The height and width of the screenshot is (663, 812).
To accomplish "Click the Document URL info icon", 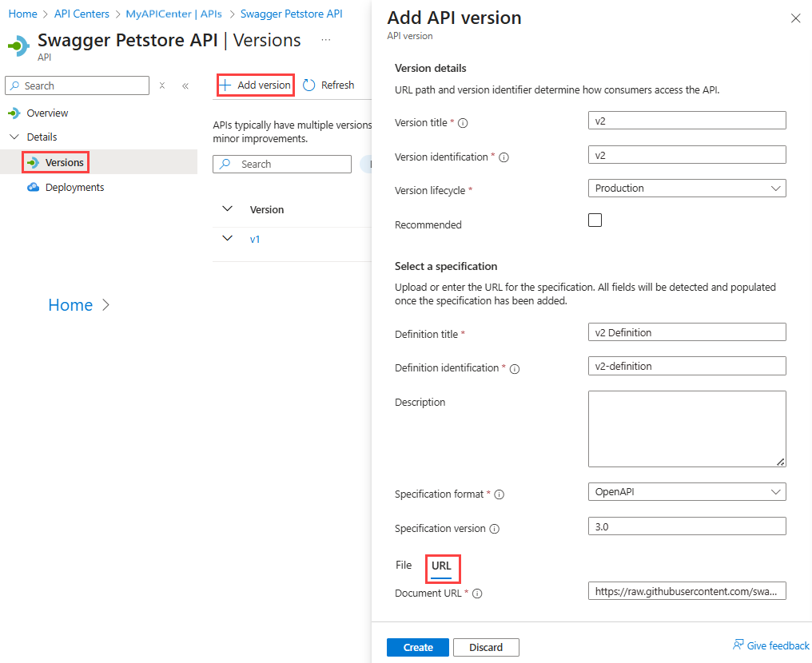I will tap(477, 594).
